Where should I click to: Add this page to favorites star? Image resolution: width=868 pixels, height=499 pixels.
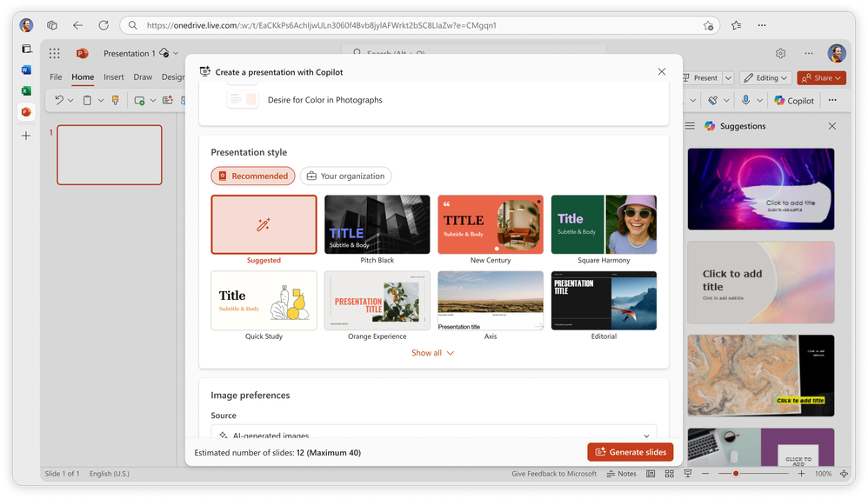708,25
